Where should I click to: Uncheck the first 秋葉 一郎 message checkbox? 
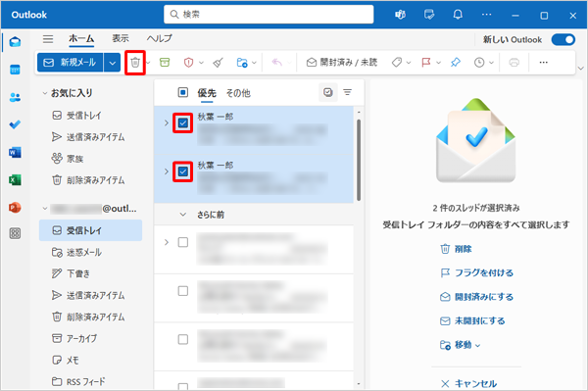point(183,122)
